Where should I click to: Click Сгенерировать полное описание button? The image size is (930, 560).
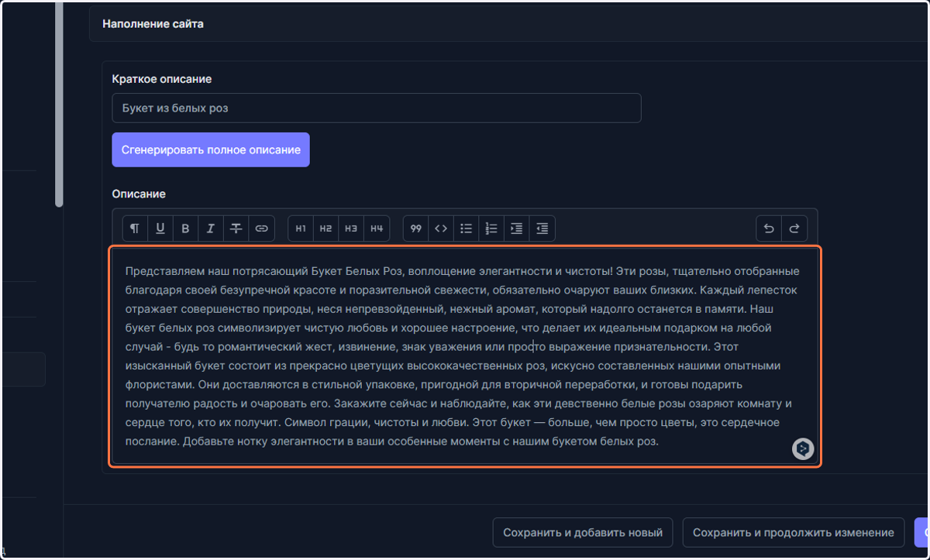tap(211, 149)
